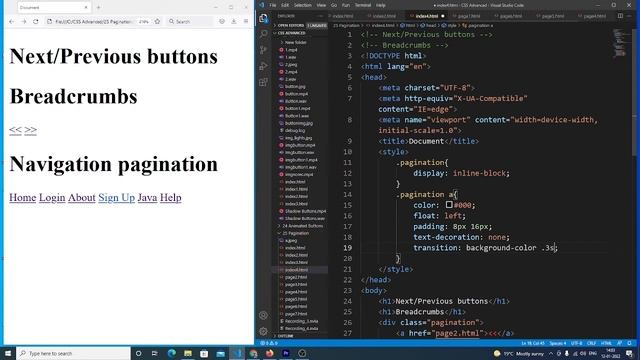Switch to the index.html editor tab
The width and height of the screenshot is (640, 360).
pyautogui.click(x=342, y=16)
